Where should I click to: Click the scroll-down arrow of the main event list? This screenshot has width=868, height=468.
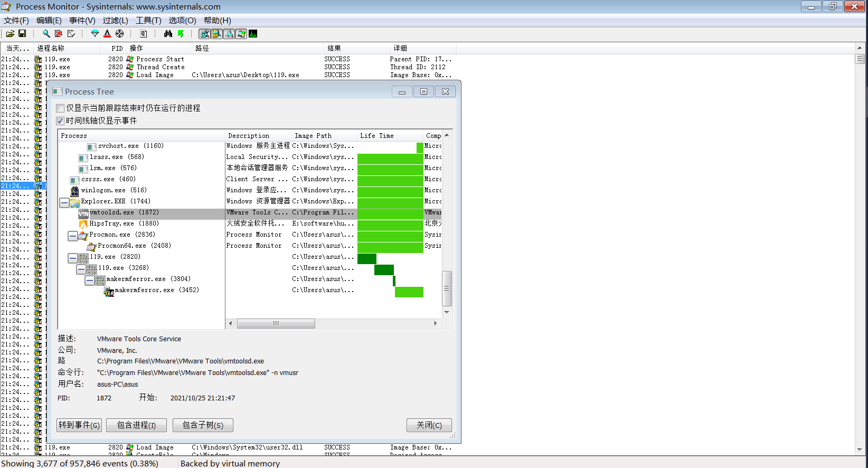pyautogui.click(x=860, y=450)
